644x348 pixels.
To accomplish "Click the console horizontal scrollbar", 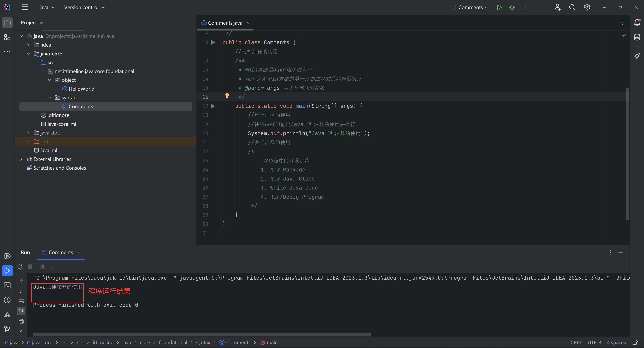I will coord(202,335).
